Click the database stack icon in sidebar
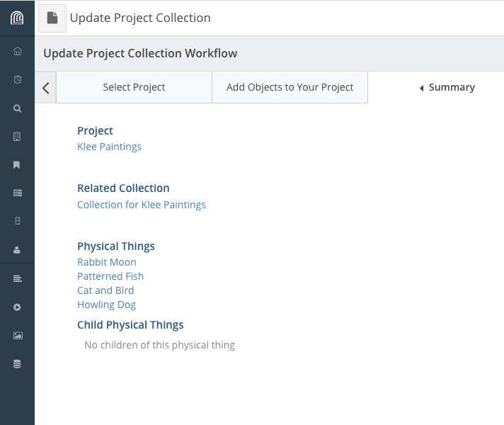This screenshot has height=425, width=504. 17,364
